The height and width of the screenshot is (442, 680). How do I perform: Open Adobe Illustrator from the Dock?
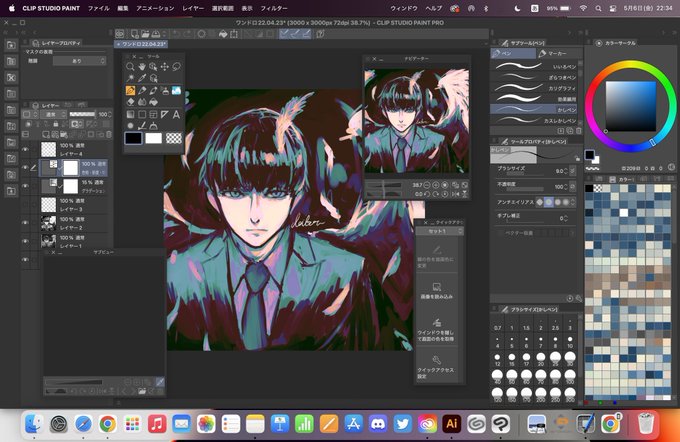[452, 423]
